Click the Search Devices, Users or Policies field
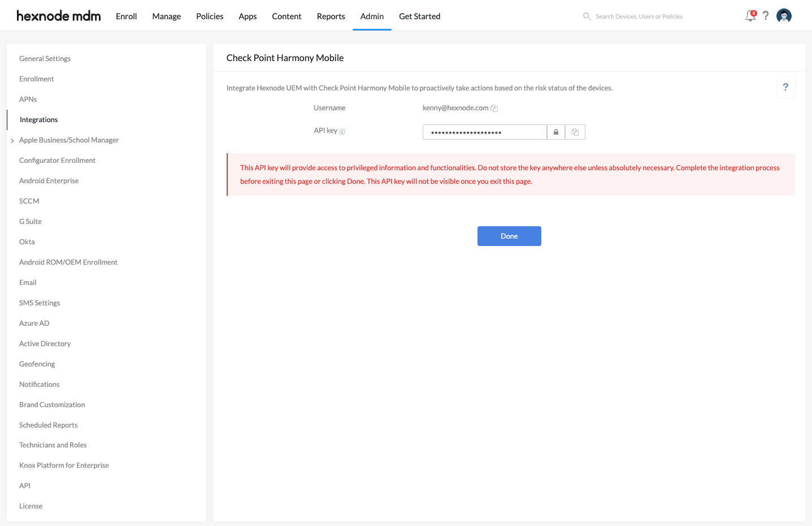 click(639, 16)
